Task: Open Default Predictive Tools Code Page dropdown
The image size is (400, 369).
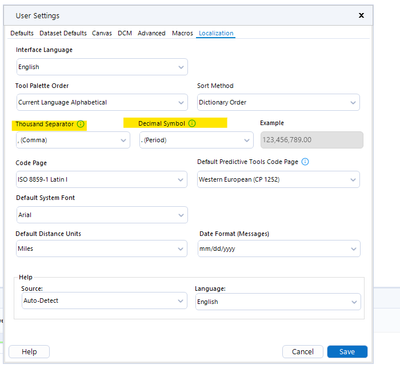Action: [278, 180]
